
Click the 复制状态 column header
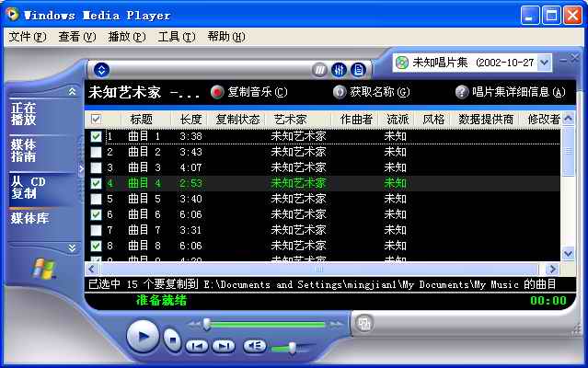tap(237, 120)
